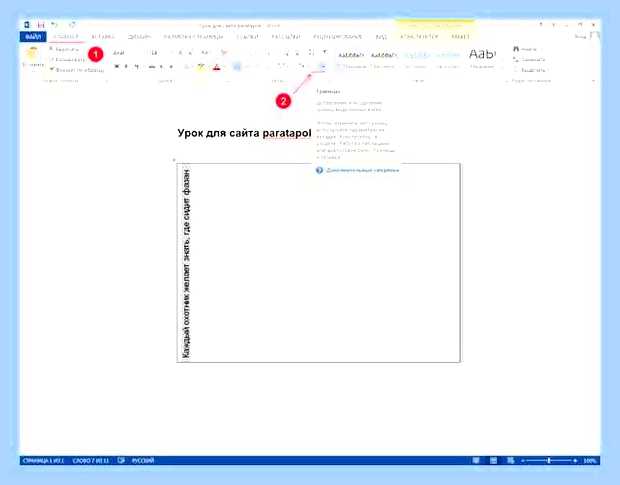Click the spelling proofing icon in status bar
The width and height of the screenshot is (620, 485).
click(121, 460)
